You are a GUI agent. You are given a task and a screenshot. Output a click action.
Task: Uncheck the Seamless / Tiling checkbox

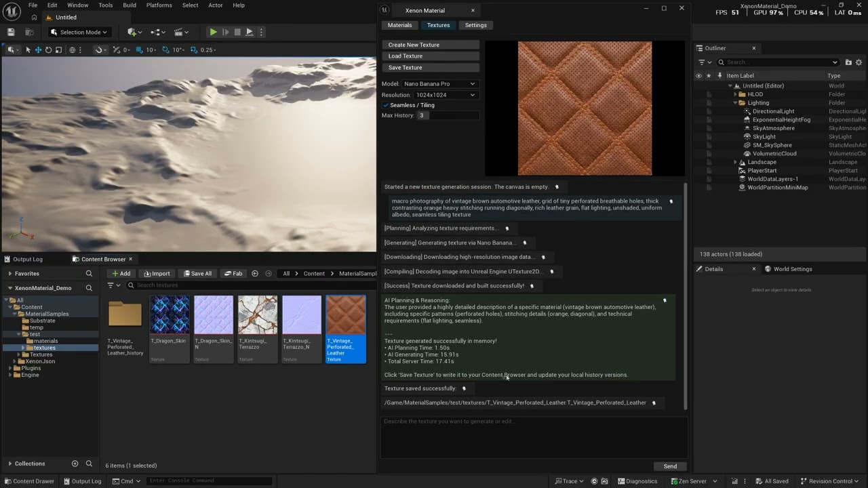point(386,105)
